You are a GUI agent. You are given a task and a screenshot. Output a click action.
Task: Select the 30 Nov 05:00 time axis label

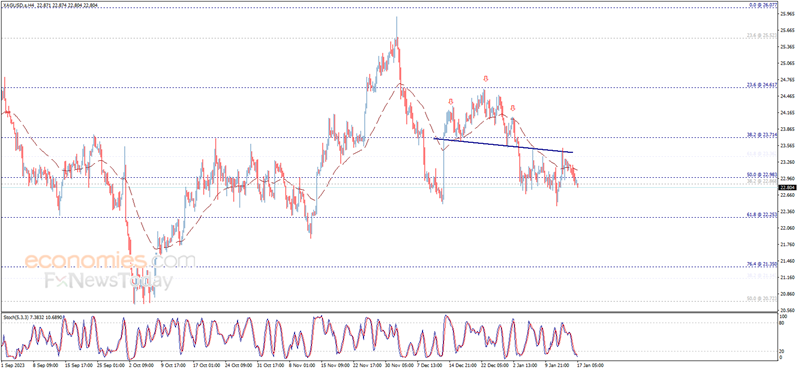coord(398,364)
